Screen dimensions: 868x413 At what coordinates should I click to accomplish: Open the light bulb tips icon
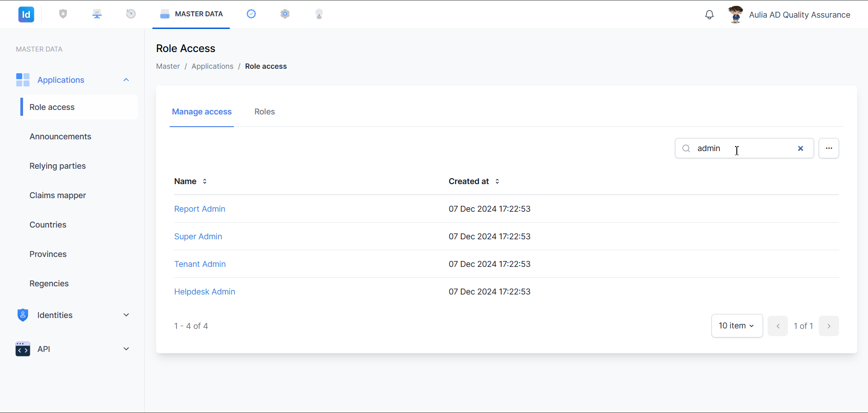coord(319,14)
